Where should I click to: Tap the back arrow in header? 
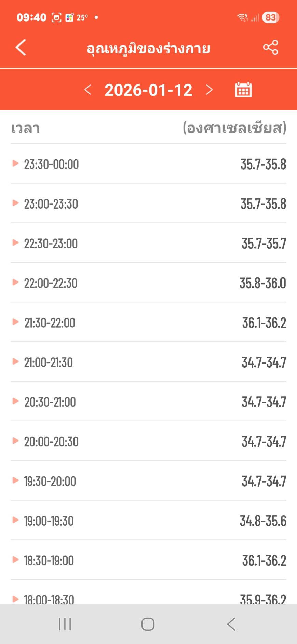(x=21, y=47)
